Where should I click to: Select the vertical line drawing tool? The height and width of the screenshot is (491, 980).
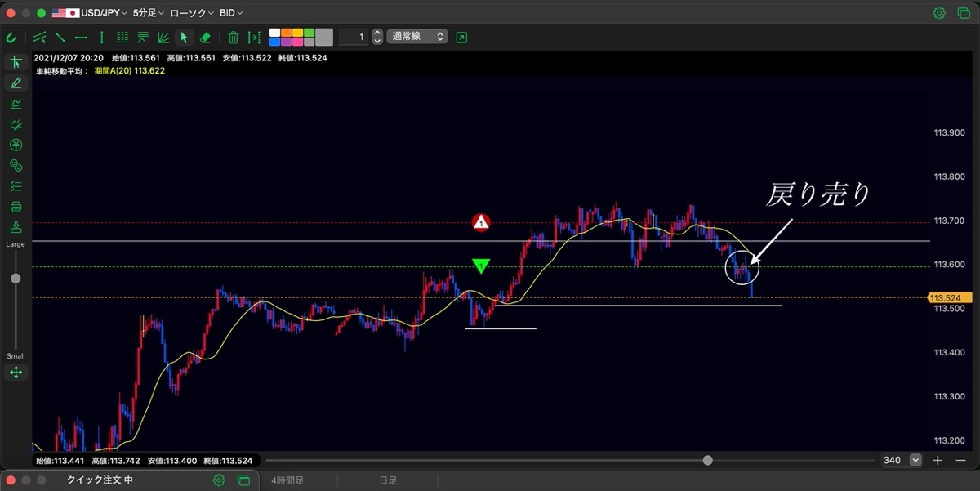coord(101,37)
